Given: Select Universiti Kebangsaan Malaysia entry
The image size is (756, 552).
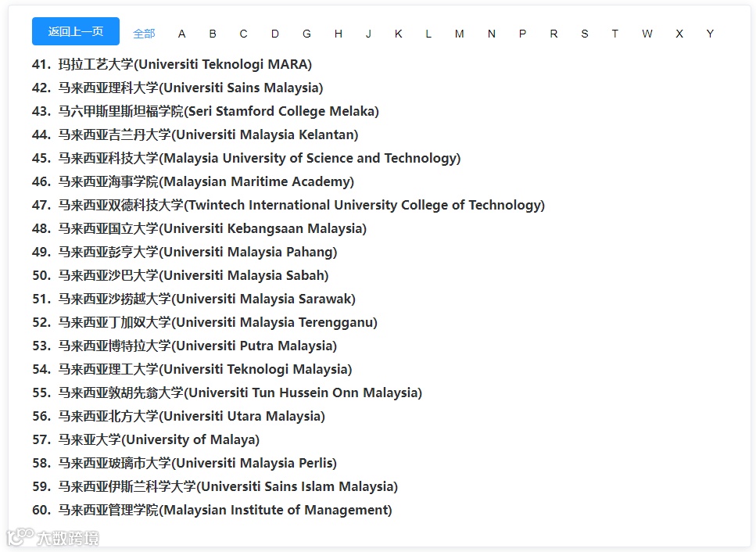Looking at the screenshot, I should click(x=199, y=228).
